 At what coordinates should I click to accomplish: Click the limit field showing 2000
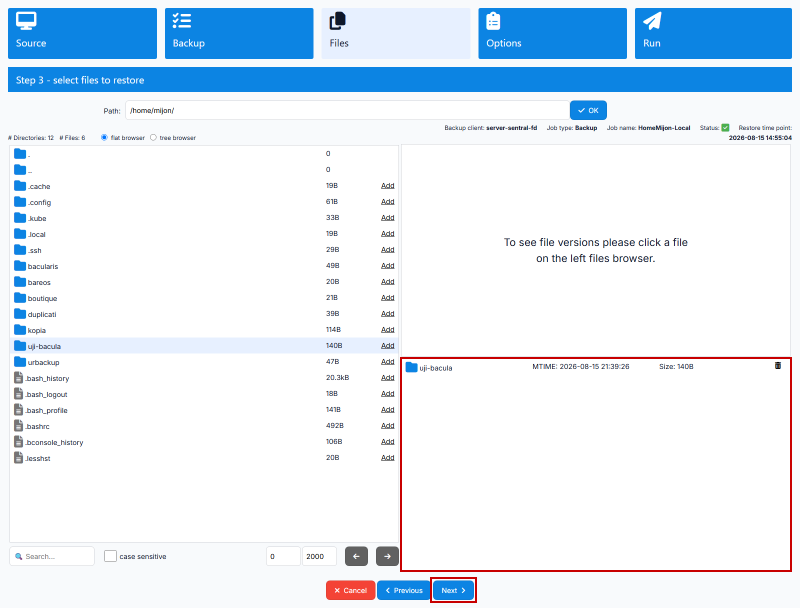(319, 556)
